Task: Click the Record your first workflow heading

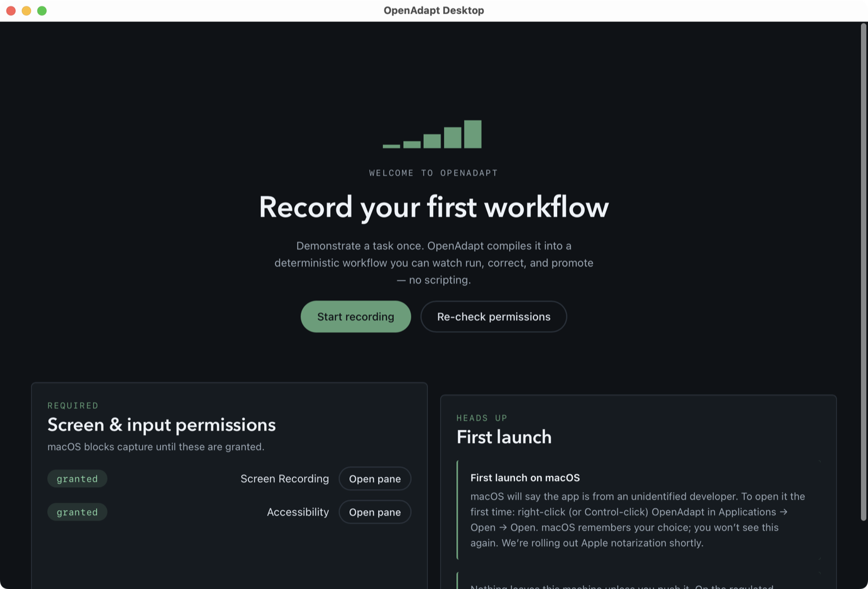Action: pyautogui.click(x=434, y=207)
